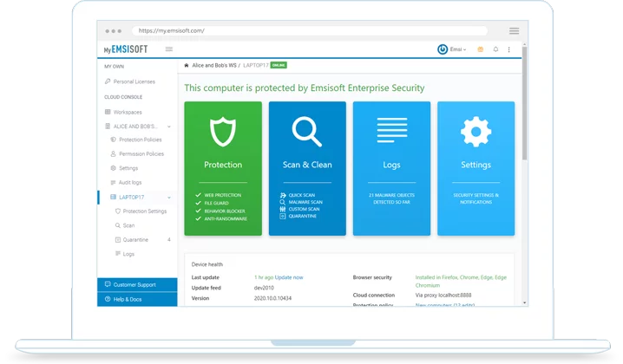Viewport: 623px width, 364px height.
Task: Open the browser hamburger menu
Action: [x=515, y=31]
